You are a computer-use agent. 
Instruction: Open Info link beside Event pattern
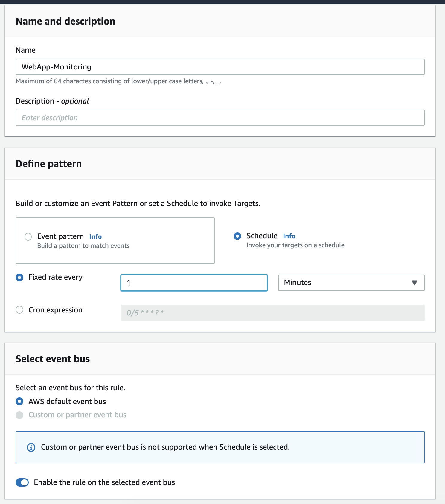click(95, 237)
